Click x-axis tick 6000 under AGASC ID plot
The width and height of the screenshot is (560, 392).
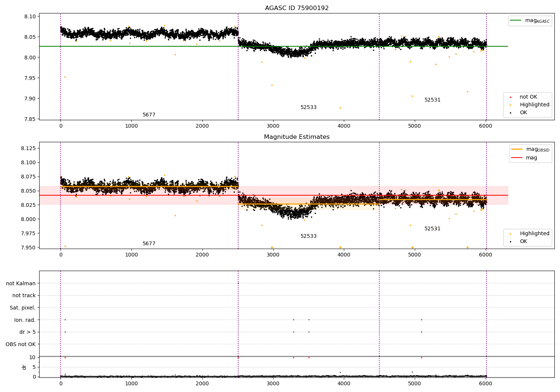point(486,126)
